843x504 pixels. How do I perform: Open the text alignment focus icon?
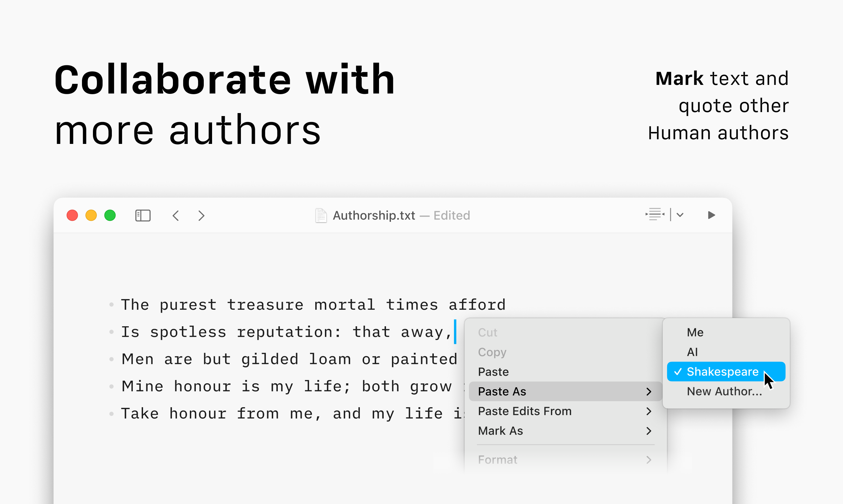coord(655,215)
